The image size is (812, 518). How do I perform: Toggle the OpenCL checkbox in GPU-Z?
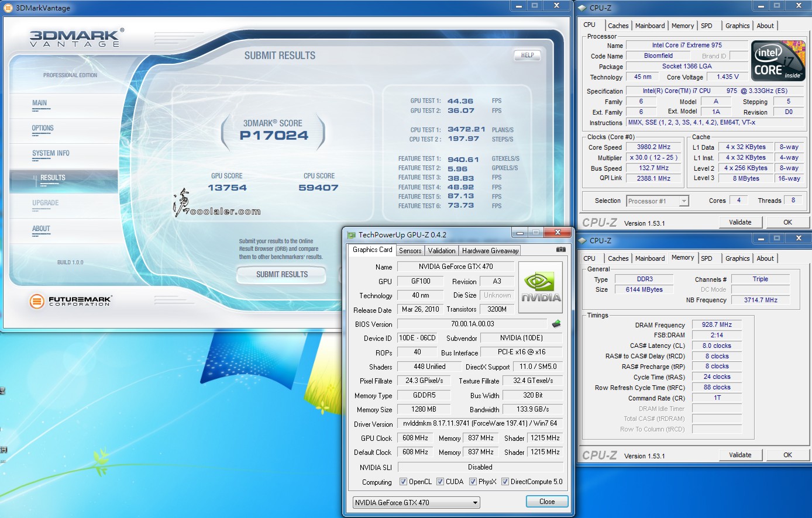403,482
